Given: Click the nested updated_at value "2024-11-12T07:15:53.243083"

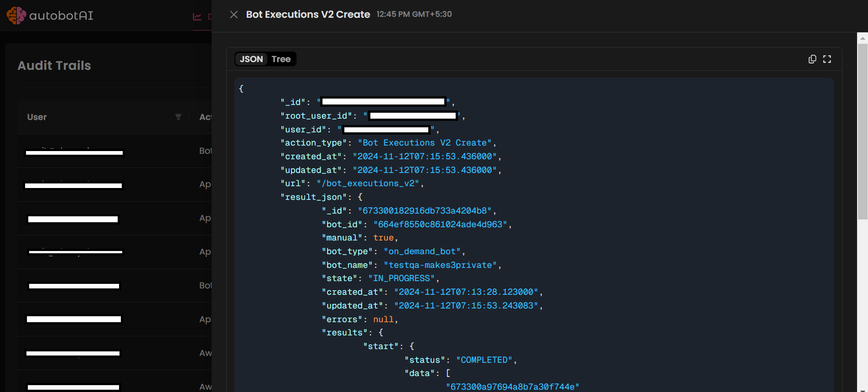Looking at the screenshot, I should (466, 306).
